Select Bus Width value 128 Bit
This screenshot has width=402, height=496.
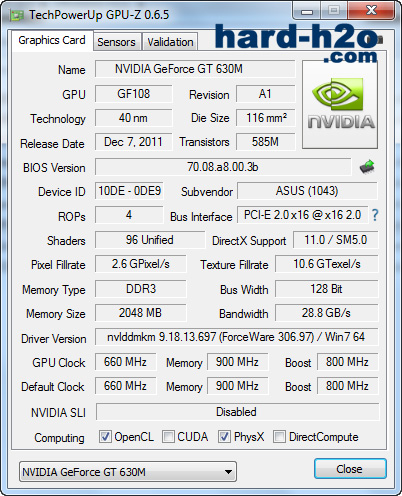327,289
